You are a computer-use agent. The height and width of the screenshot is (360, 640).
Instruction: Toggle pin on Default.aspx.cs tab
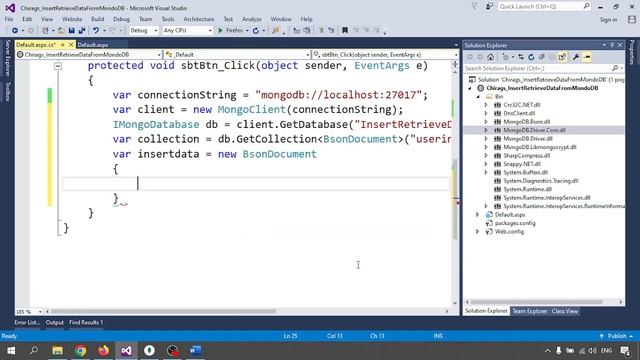[63, 44]
